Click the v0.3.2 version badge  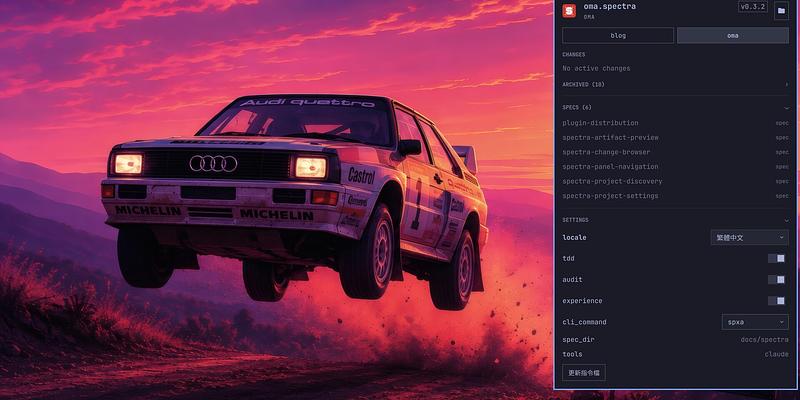click(x=753, y=7)
